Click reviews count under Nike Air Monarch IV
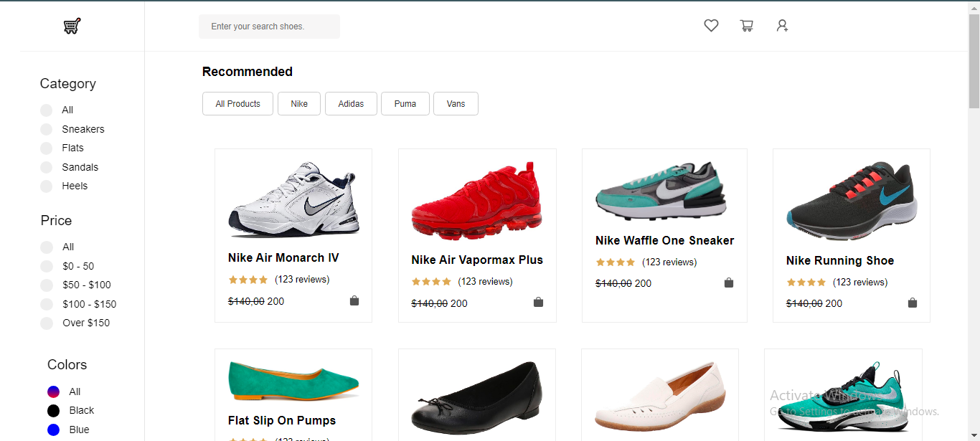 coord(302,280)
